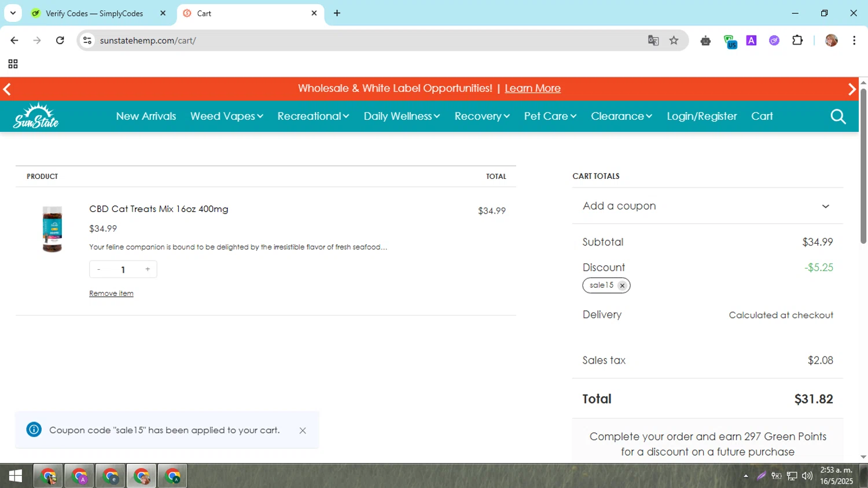The width and height of the screenshot is (868, 488).
Task: Open Login/Register page
Action: click(x=702, y=116)
